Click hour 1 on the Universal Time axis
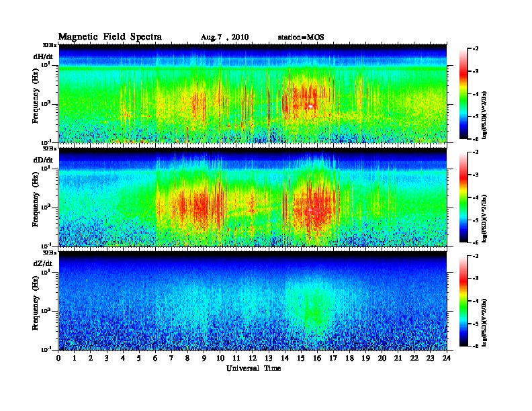Image resolution: width=532 pixels, height=411 pixels. [x=75, y=359]
